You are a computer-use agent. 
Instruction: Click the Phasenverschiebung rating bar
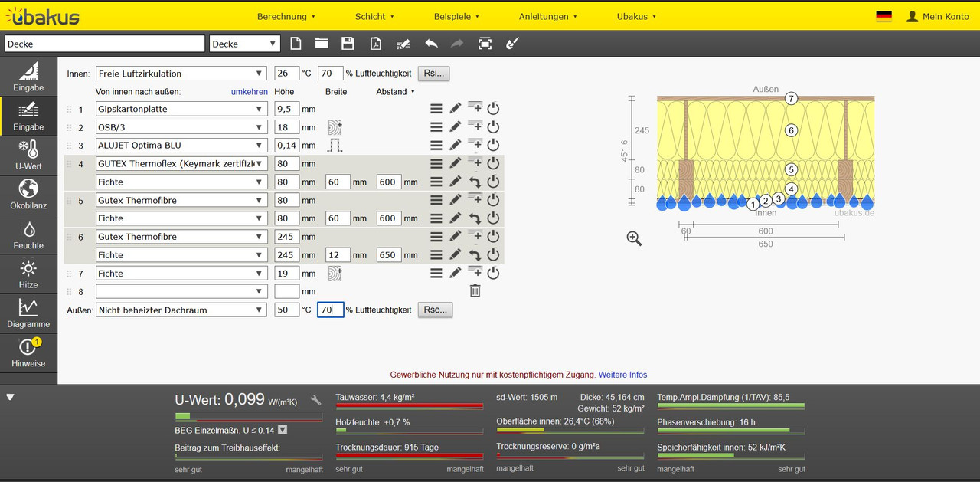click(730, 431)
